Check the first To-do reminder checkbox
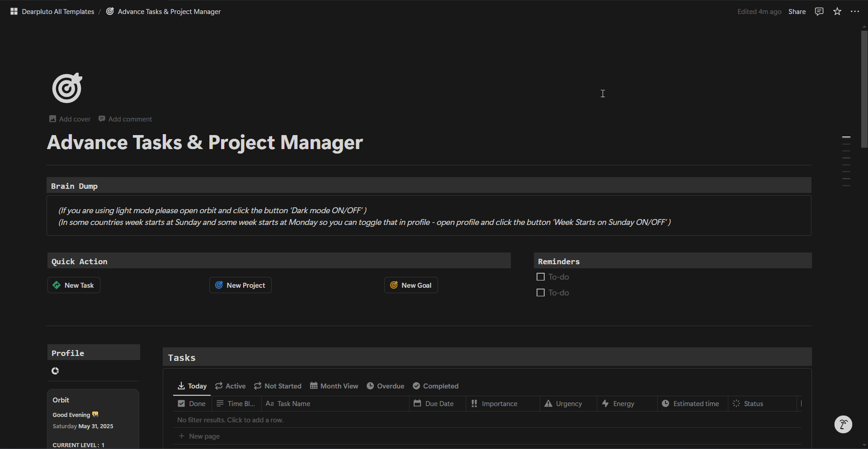This screenshot has height=449, width=868. coord(540,277)
